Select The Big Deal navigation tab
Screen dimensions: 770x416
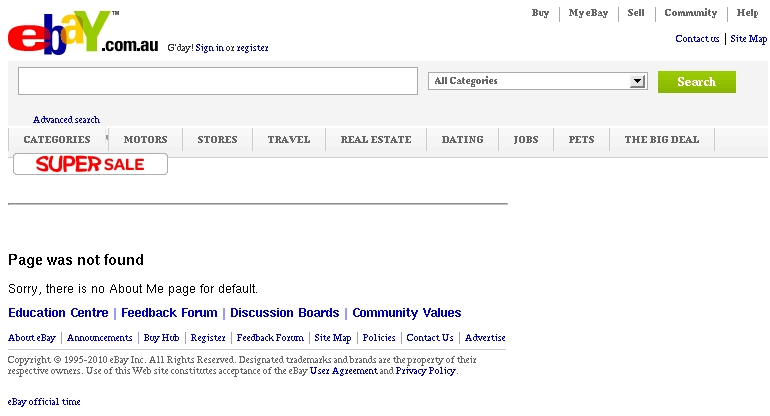click(662, 139)
